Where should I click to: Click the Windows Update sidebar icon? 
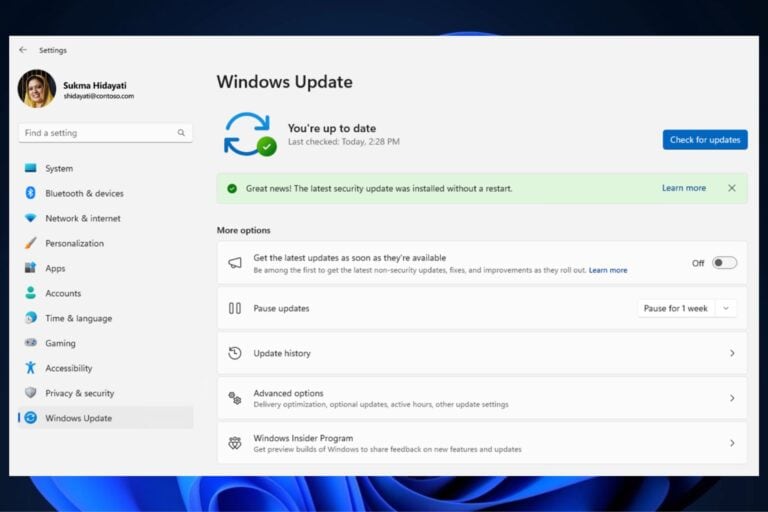point(30,418)
